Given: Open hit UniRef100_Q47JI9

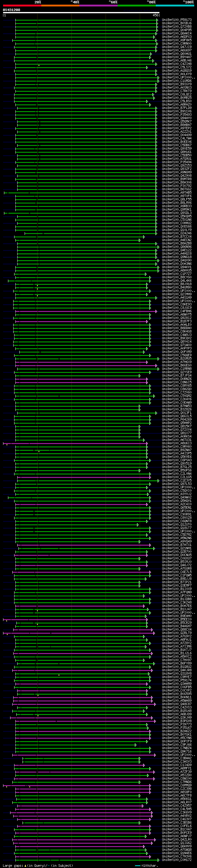Looking at the screenshot, I should coord(177,47).
